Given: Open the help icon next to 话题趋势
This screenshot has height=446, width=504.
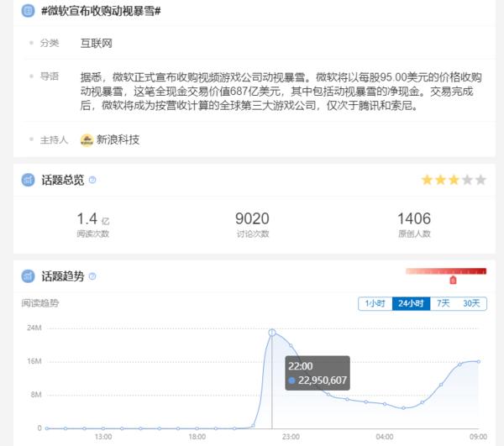Looking at the screenshot, I should tap(92, 276).
